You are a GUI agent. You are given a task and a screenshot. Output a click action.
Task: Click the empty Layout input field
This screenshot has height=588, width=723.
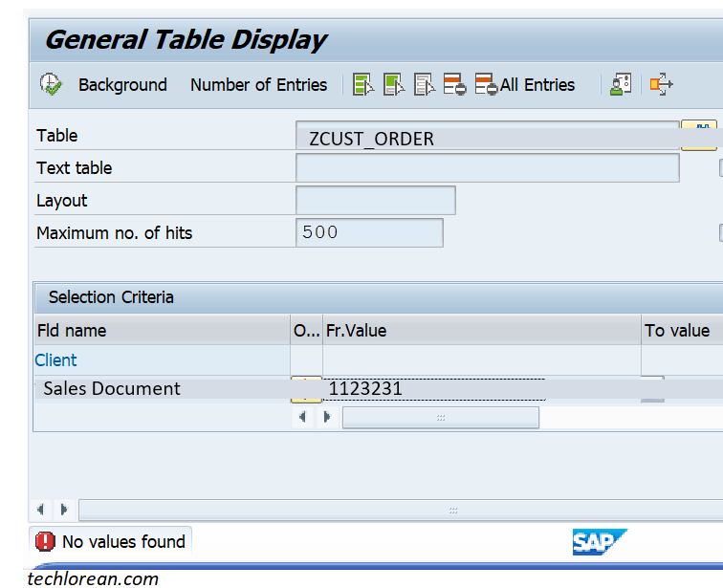[x=375, y=201]
